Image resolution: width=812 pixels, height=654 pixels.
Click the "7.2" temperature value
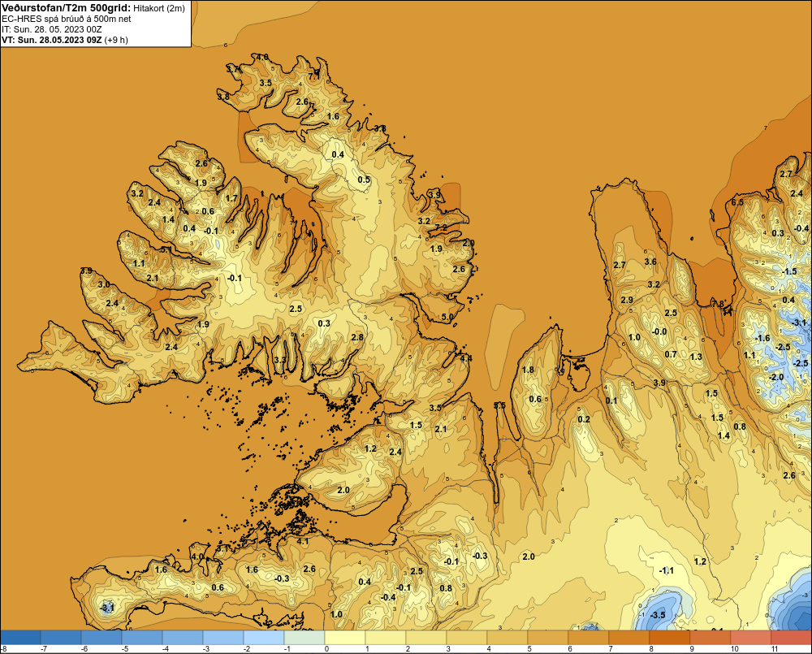point(441,227)
